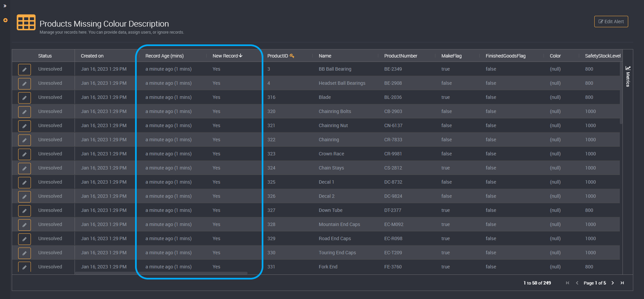The width and height of the screenshot is (644, 299).
Task: Click the ProductID 316 cell
Action: point(271,97)
